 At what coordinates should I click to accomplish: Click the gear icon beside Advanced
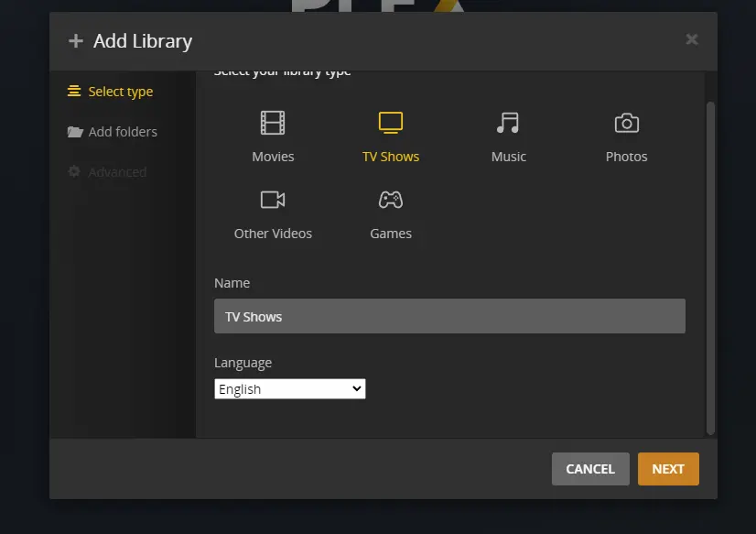75,172
